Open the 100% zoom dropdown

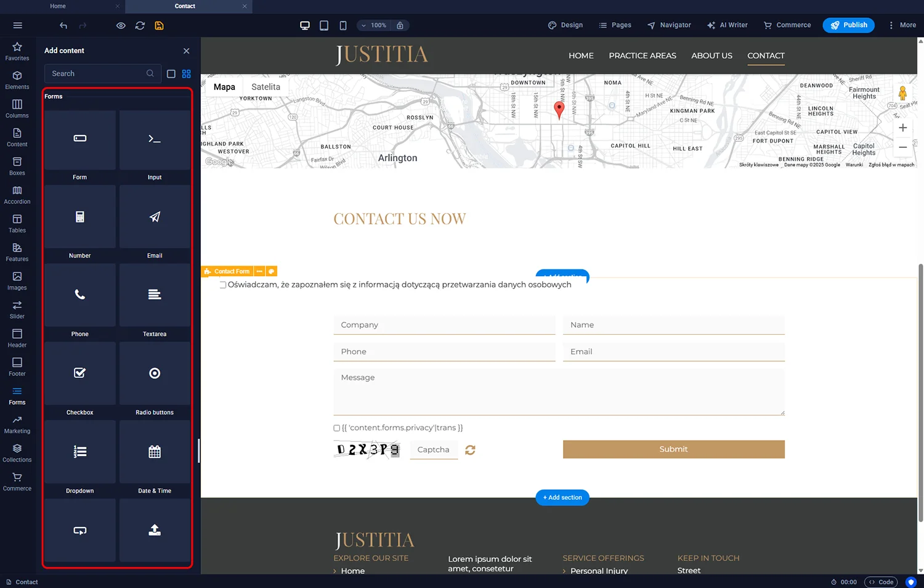(x=374, y=25)
